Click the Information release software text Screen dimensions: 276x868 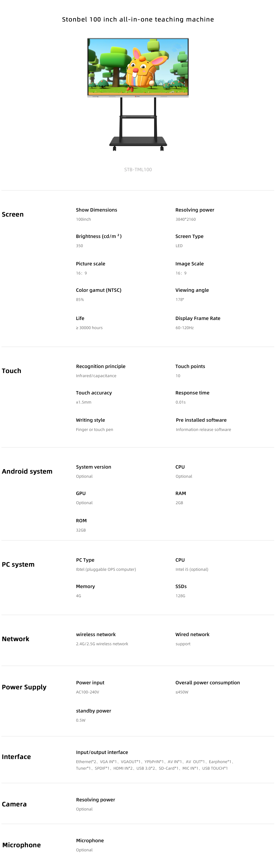tap(203, 430)
